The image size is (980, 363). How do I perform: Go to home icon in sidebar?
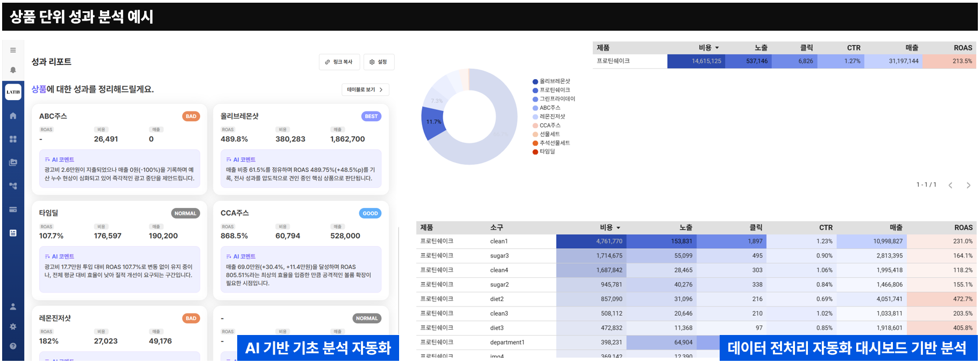[x=13, y=116]
